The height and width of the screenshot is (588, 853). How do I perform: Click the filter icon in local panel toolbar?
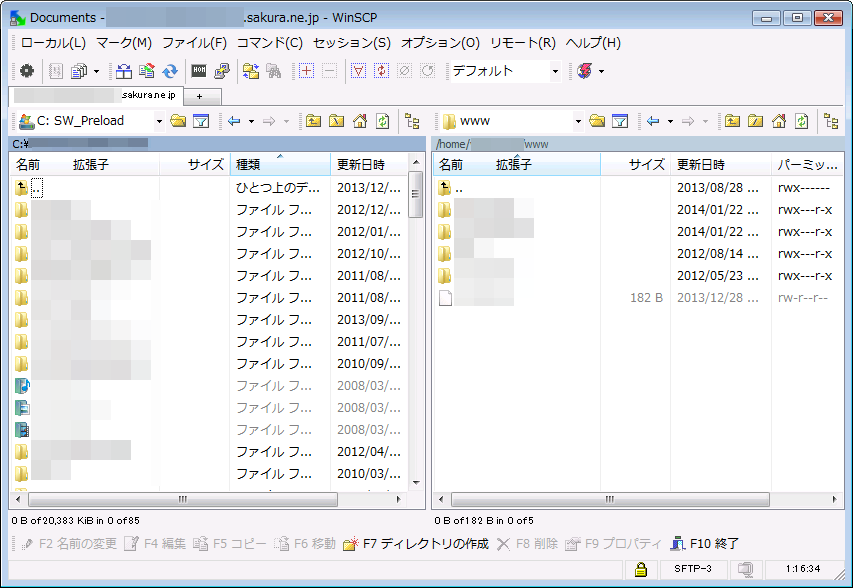pos(201,121)
